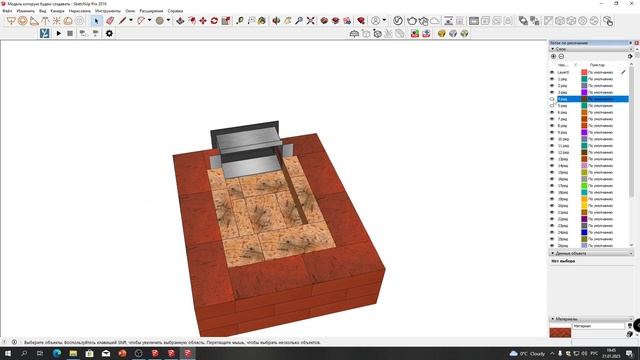Toggle visibility of layer 10 ряд

(x=552, y=139)
